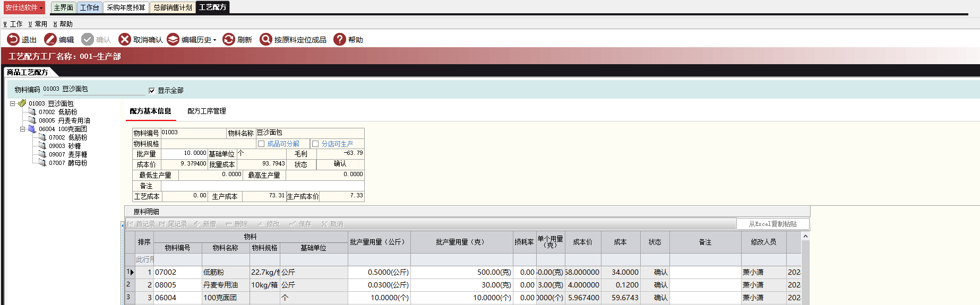Image resolution: width=980 pixels, height=305 pixels.
Task: Click the 备注 input field
Action: (x=262, y=186)
